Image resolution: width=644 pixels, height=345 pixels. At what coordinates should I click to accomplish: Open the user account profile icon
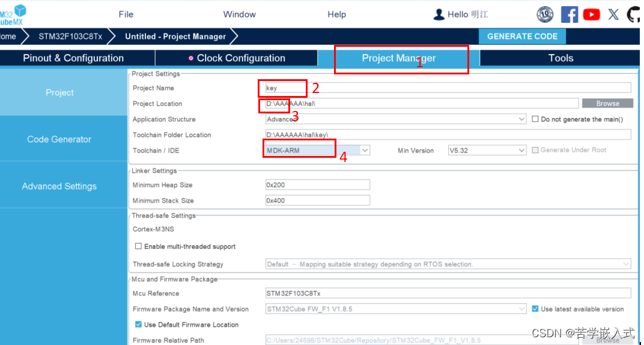click(x=439, y=14)
